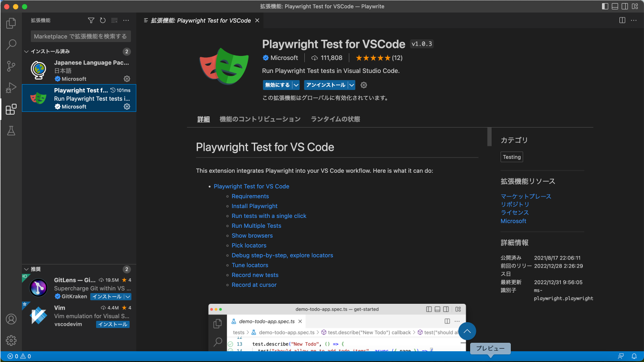644x362 pixels.
Task: Open the Source Control view
Action: [x=11, y=66]
